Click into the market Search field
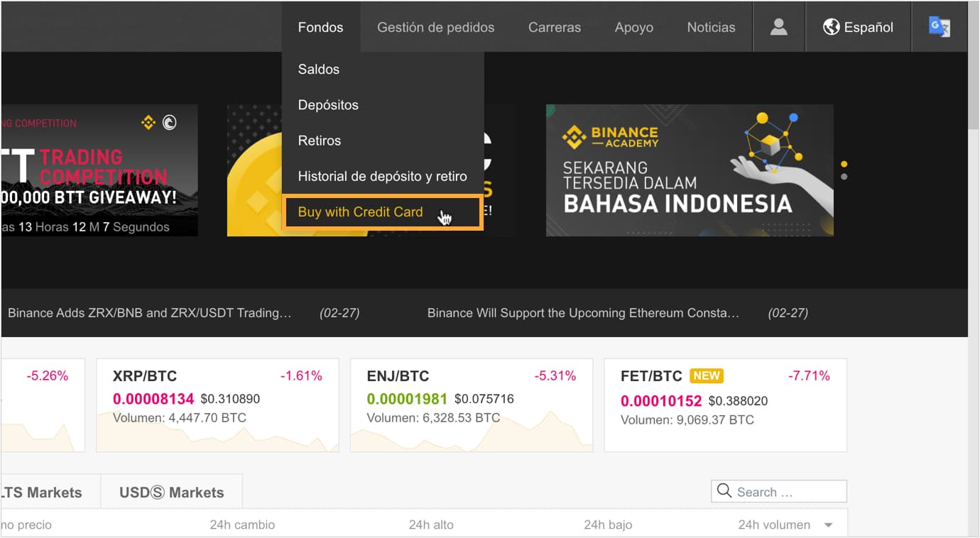 (779, 491)
